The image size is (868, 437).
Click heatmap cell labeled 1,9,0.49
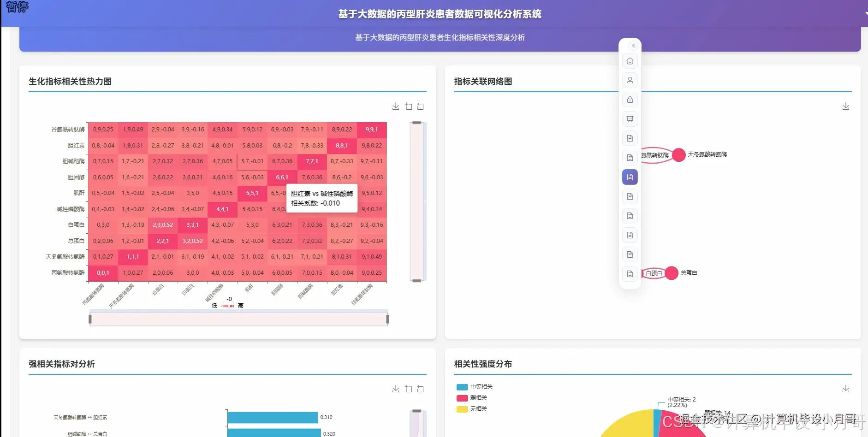(133, 130)
